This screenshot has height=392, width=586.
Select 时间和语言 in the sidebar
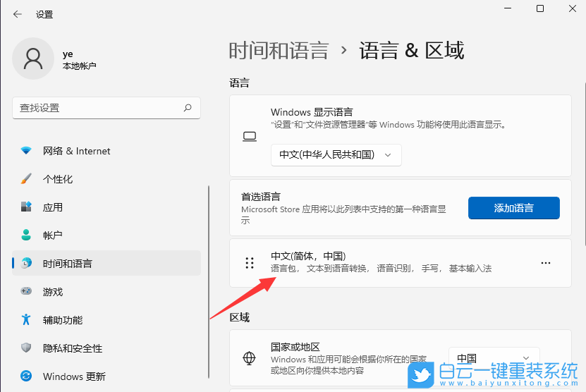click(106, 263)
